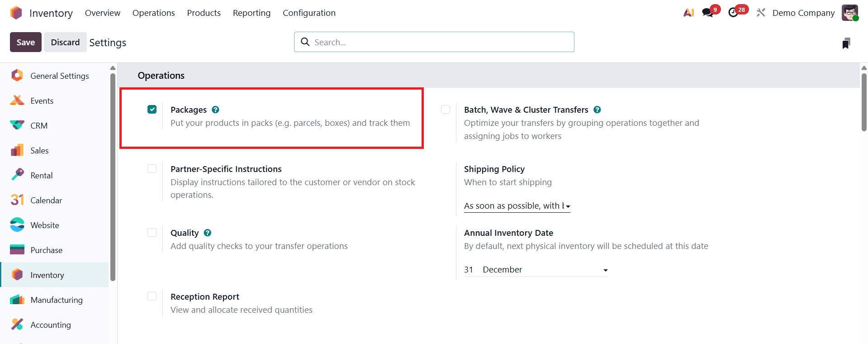This screenshot has height=344, width=868.
Task: Disable the Packages checkbox
Action: click(152, 109)
